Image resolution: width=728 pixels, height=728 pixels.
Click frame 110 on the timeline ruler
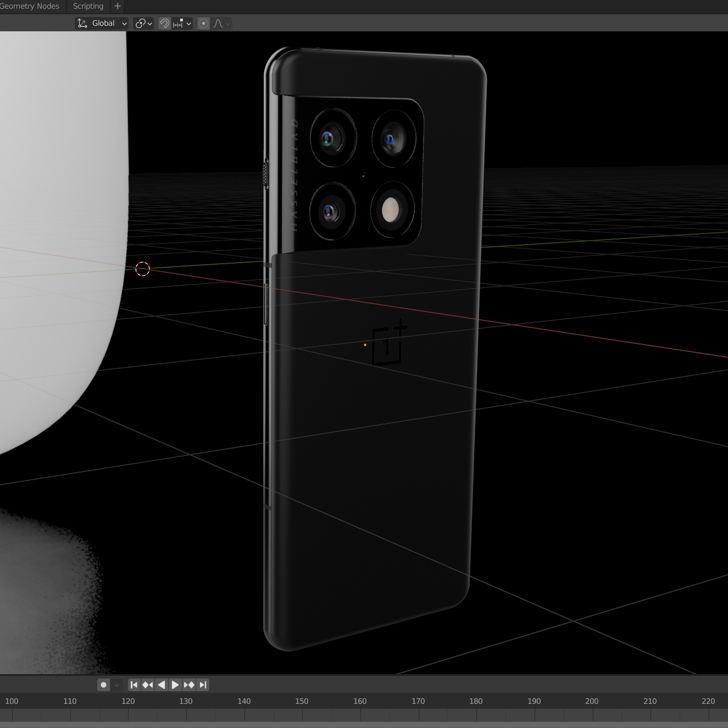click(70, 701)
